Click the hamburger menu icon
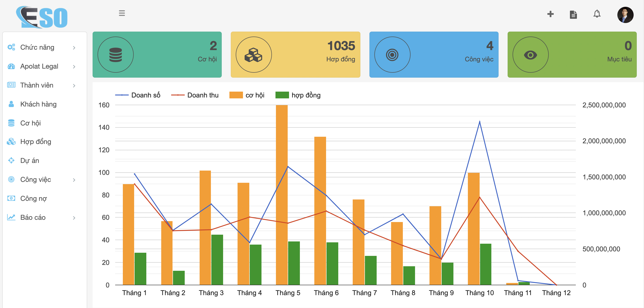This screenshot has height=308, width=644. tap(122, 13)
